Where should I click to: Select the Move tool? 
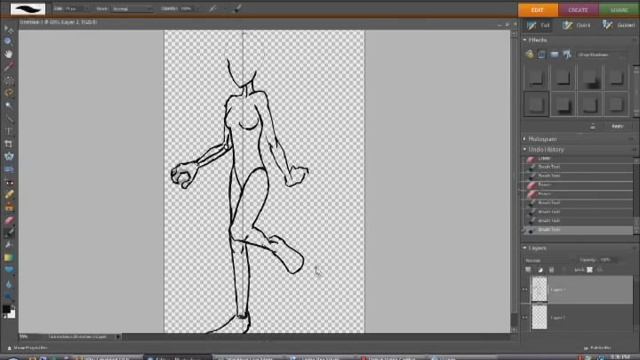coord(8,29)
